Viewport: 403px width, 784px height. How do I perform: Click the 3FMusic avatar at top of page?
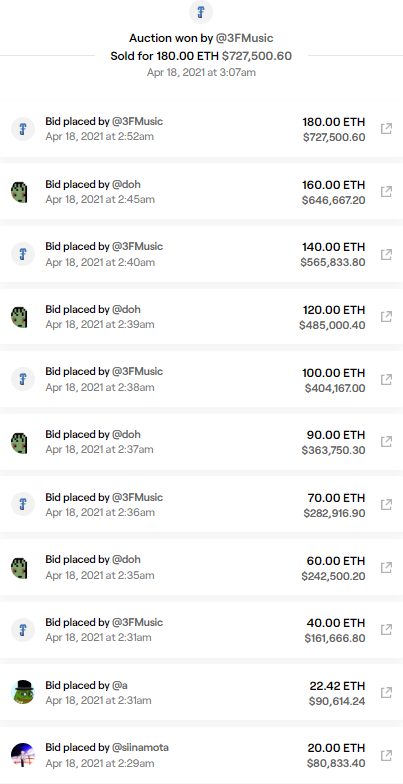[x=201, y=12]
